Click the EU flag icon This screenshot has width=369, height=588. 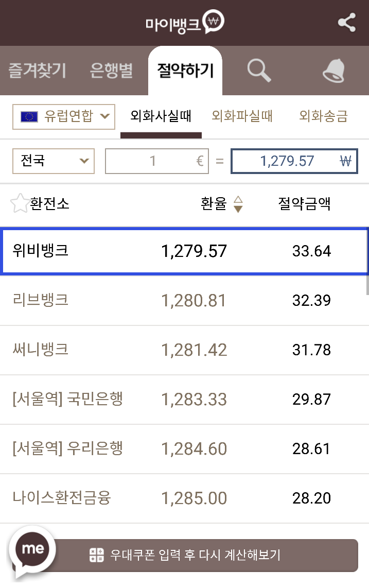click(29, 117)
